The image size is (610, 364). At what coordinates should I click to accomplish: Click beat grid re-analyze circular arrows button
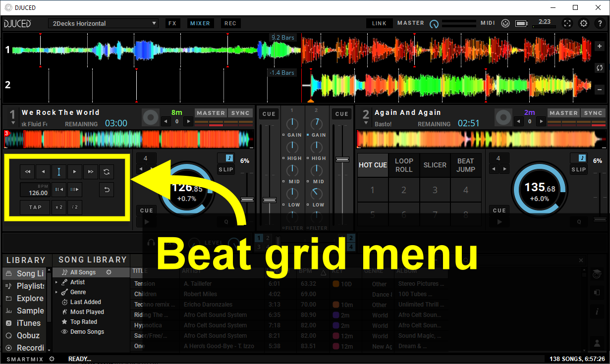(x=107, y=172)
